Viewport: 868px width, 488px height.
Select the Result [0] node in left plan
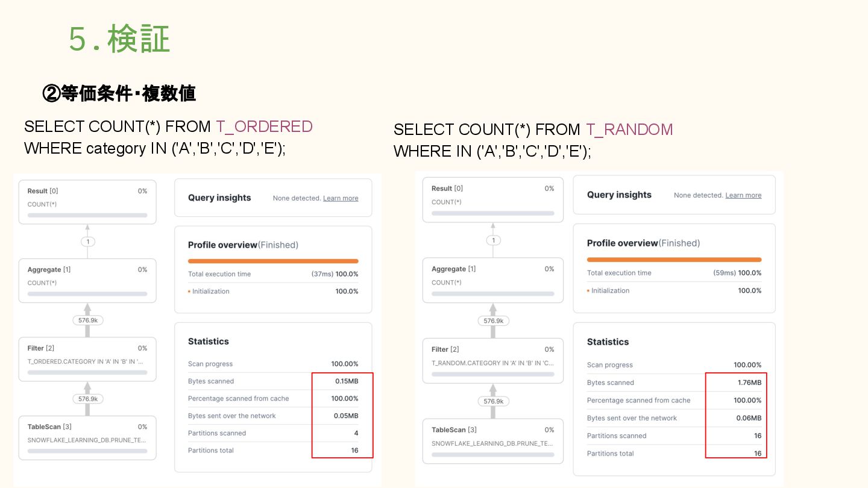click(x=87, y=202)
